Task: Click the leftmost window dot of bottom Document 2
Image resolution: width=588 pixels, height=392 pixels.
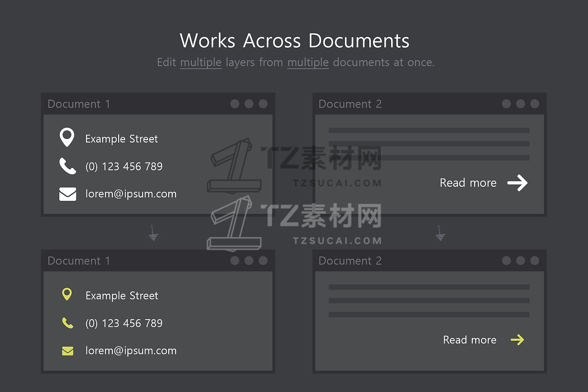Action: (x=506, y=261)
